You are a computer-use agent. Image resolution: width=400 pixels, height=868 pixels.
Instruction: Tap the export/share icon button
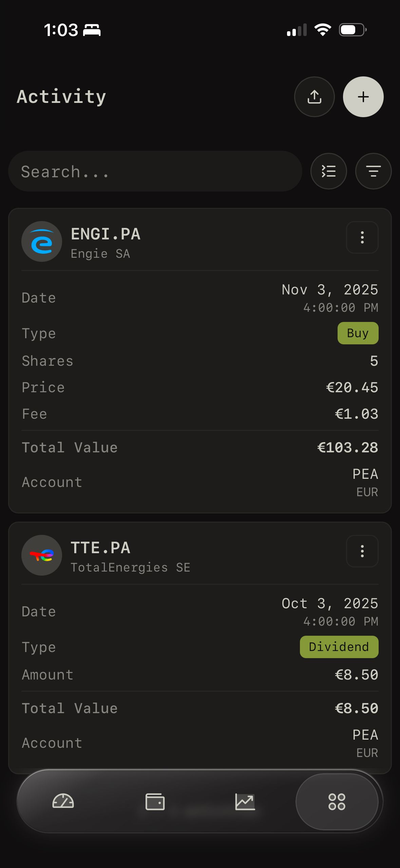(x=314, y=97)
